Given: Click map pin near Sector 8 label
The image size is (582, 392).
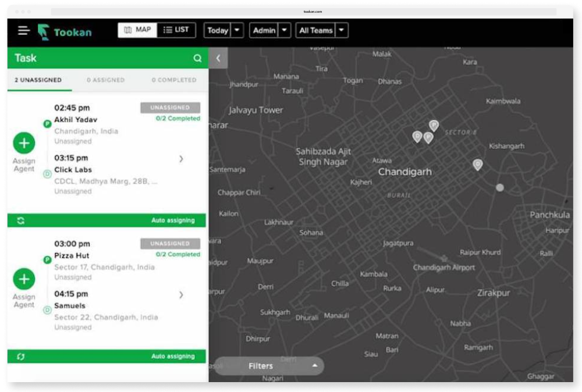Looking at the screenshot, I should 434,126.
